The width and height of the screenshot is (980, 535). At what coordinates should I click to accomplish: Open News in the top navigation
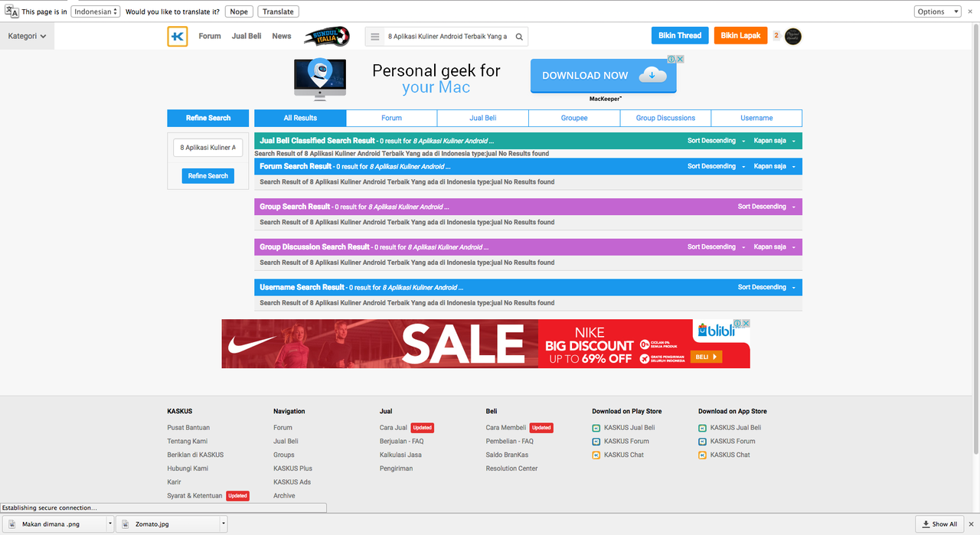pos(282,36)
